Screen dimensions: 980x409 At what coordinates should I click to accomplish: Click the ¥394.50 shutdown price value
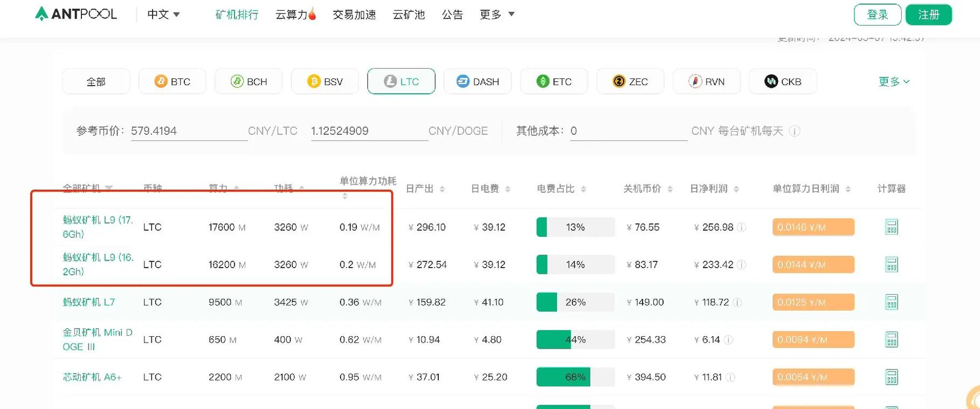646,377
